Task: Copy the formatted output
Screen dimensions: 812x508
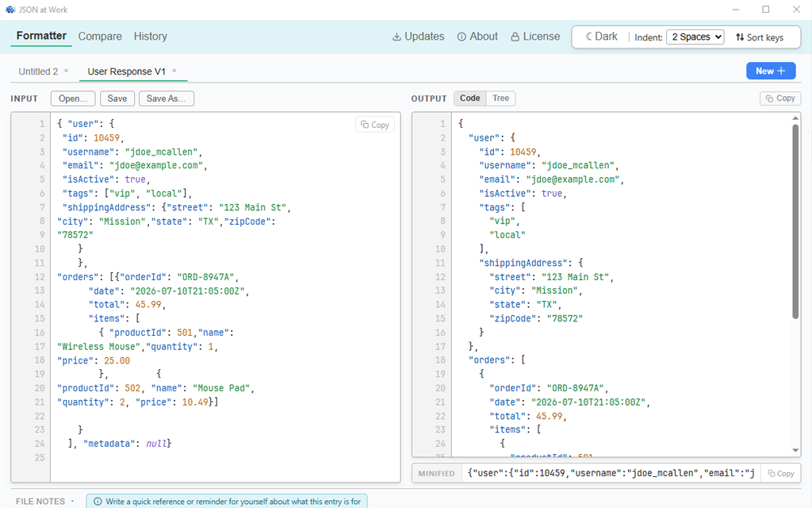Action: click(780, 98)
